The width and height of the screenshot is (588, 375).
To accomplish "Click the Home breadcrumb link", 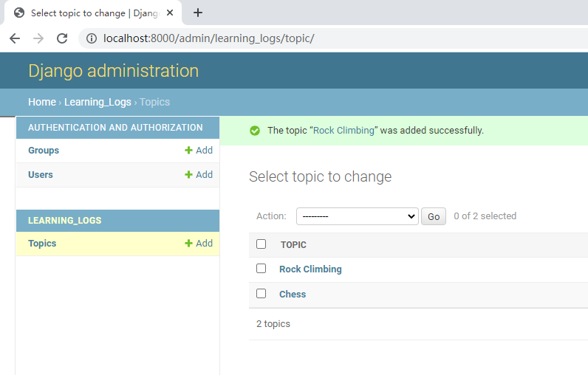I will [x=42, y=102].
